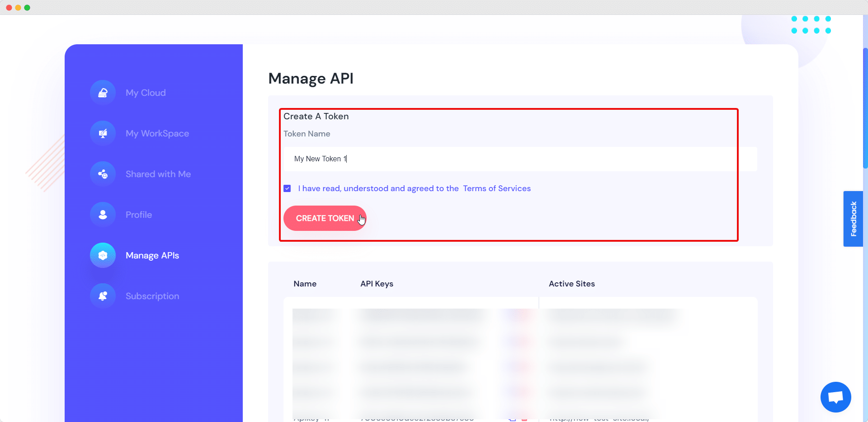Image resolution: width=868 pixels, height=422 pixels.
Task: Click the Subscription bell icon
Action: point(103,296)
